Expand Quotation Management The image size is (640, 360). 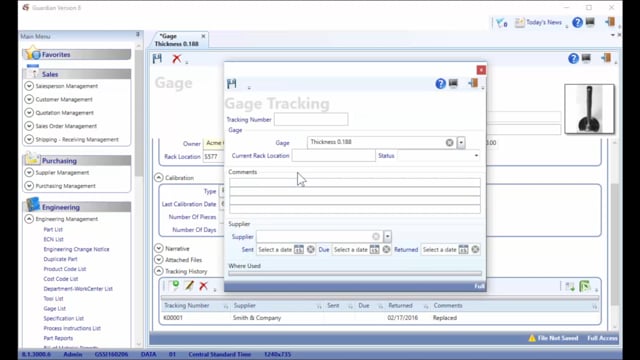click(x=29, y=113)
